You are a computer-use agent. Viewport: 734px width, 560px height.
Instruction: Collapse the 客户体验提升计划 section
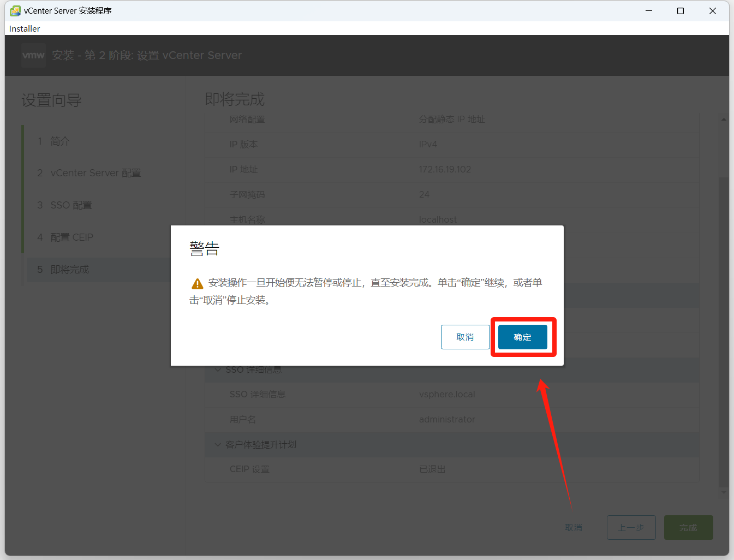click(x=218, y=445)
